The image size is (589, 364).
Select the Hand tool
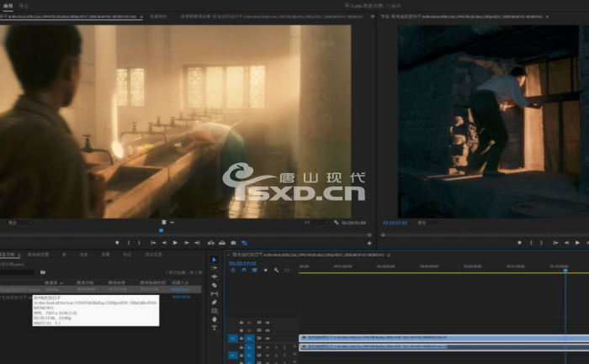point(214,319)
